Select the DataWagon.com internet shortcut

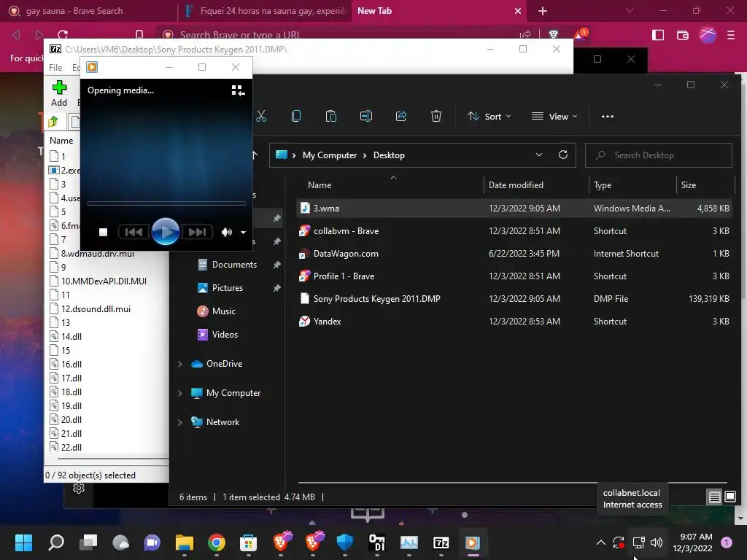pyautogui.click(x=514, y=253)
